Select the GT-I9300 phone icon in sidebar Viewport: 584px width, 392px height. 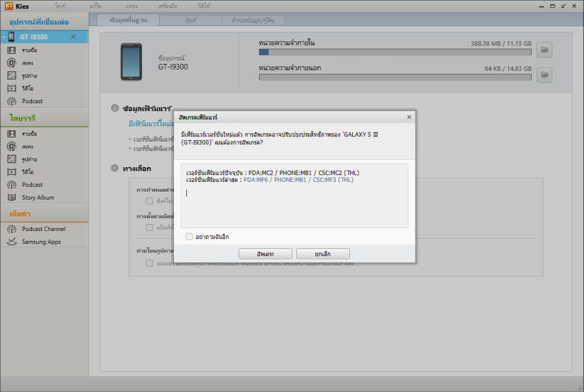pyautogui.click(x=12, y=37)
